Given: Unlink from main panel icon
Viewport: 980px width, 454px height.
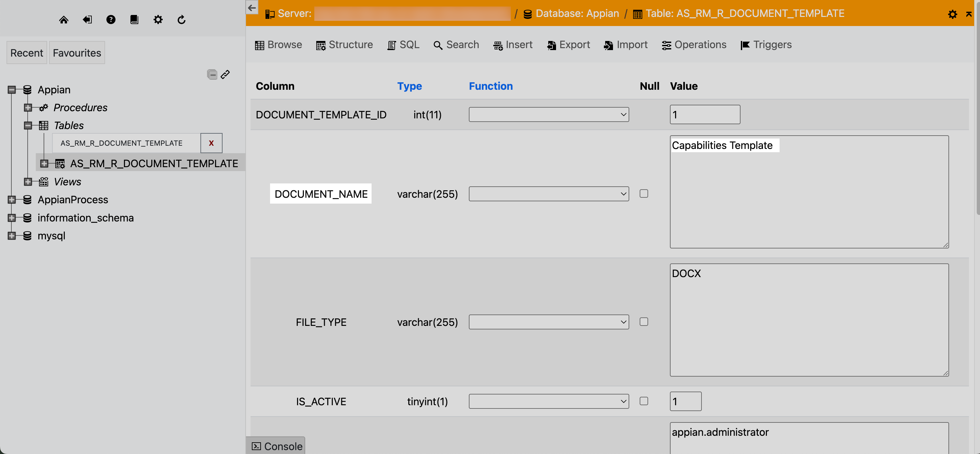Looking at the screenshot, I should [x=225, y=74].
